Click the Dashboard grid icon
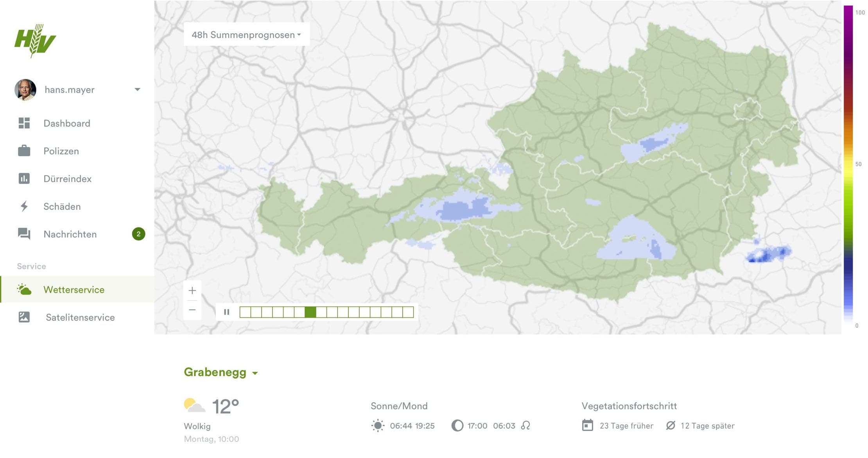868x458 pixels. tap(24, 123)
